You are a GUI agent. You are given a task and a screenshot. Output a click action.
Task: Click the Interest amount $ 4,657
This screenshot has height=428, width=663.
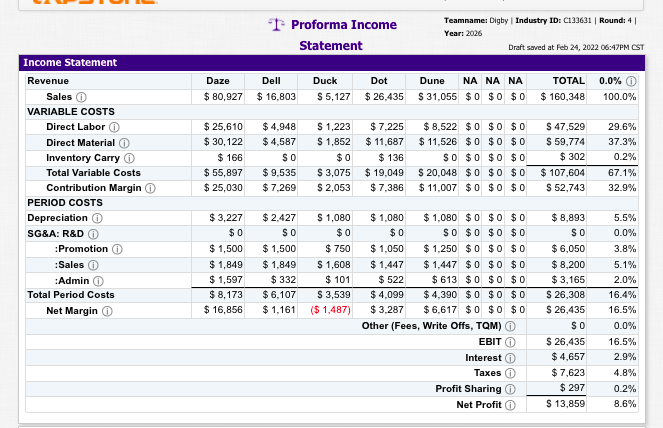pos(568,357)
